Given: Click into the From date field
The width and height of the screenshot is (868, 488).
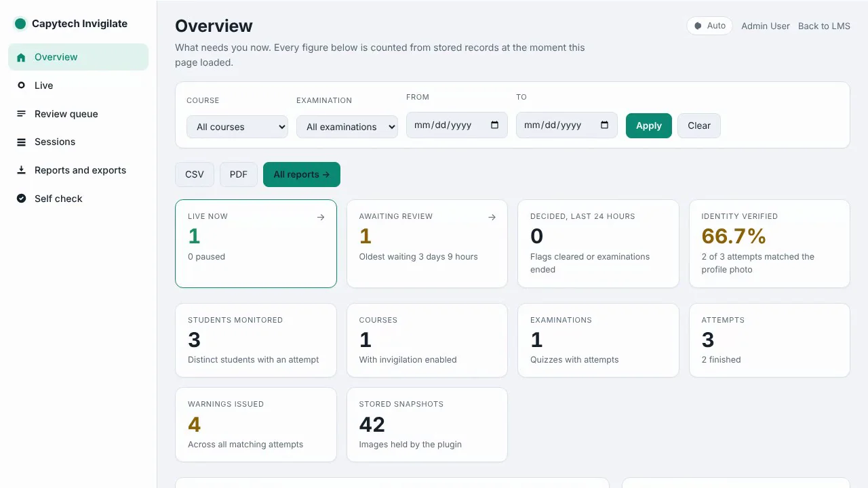Looking at the screenshot, I should [x=457, y=125].
